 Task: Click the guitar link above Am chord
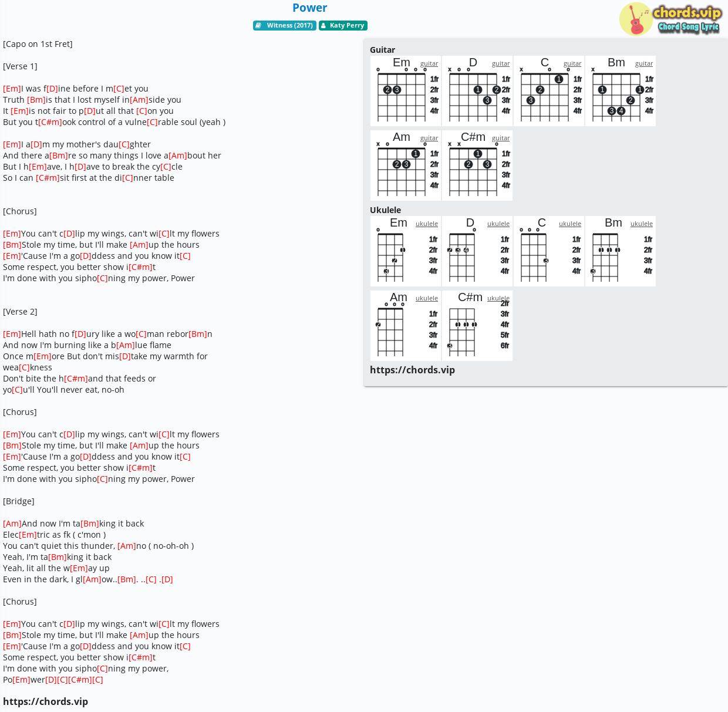(429, 138)
